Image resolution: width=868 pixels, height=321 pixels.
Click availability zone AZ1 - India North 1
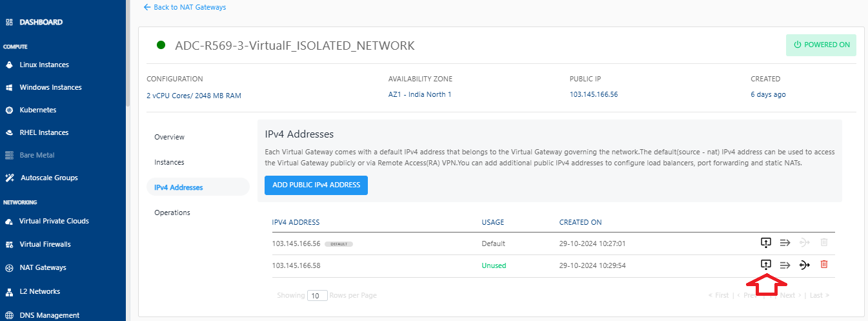point(420,94)
